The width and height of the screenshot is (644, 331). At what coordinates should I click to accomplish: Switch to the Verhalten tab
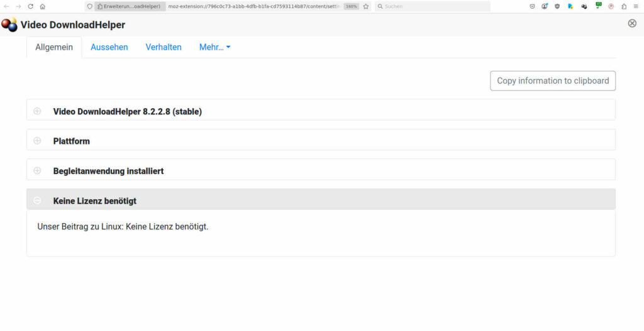tap(164, 47)
